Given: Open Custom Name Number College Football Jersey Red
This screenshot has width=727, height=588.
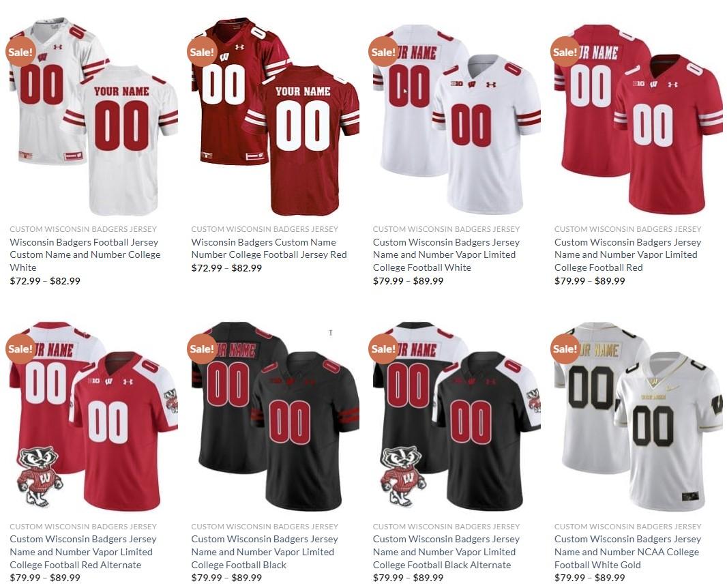Looking at the screenshot, I should pyautogui.click(x=269, y=248).
